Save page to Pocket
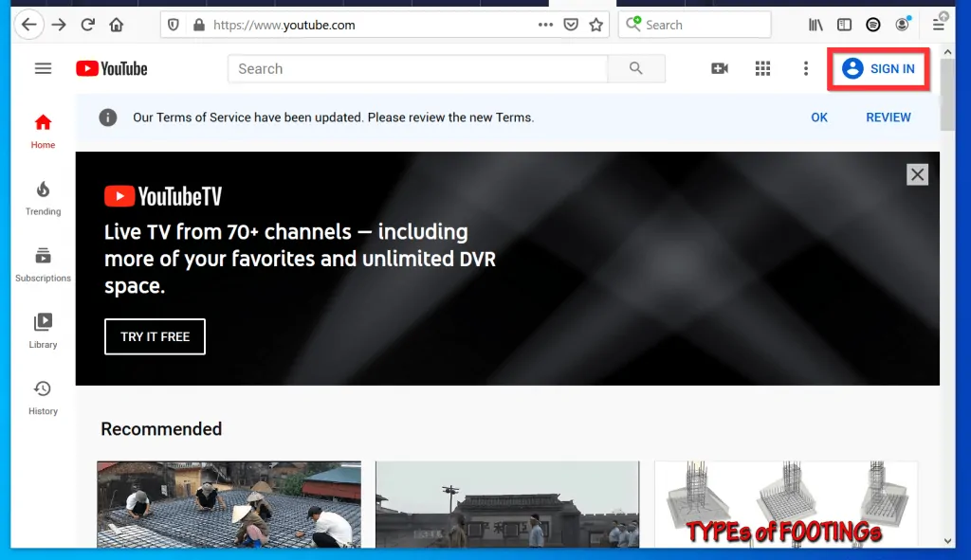The width and height of the screenshot is (971, 560). (x=571, y=25)
